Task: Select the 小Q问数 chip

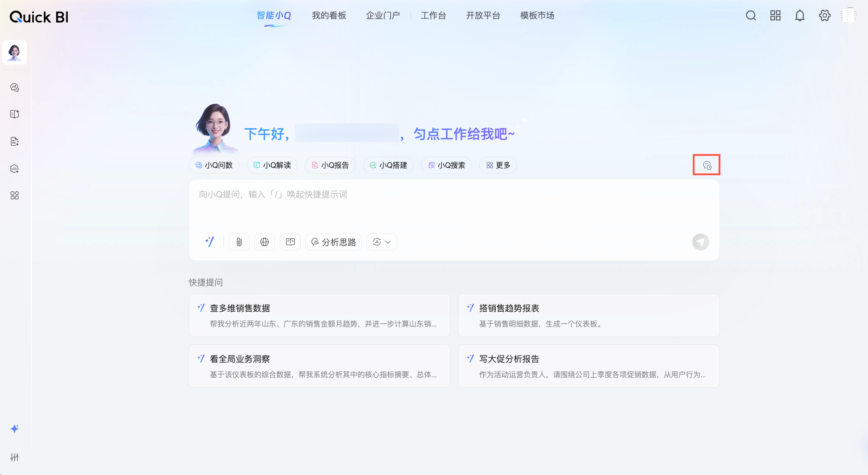Action: [214, 165]
